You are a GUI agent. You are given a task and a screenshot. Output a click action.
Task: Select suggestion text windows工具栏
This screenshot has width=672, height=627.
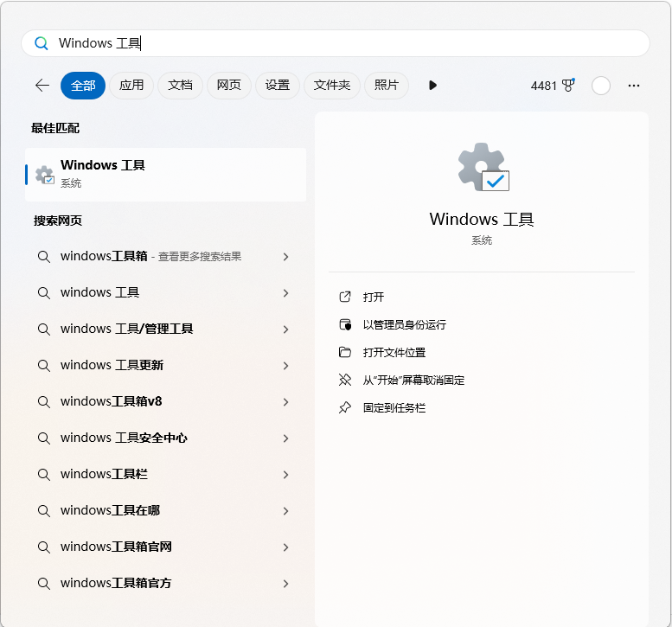tap(104, 474)
